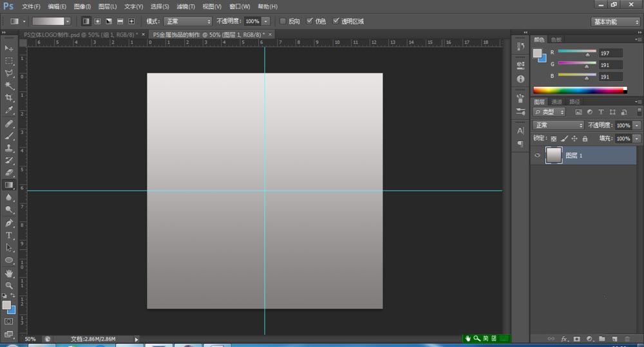Switch to the PS立体LOGO制作.psd tab
The width and height of the screenshot is (644, 347).
pyautogui.click(x=80, y=35)
